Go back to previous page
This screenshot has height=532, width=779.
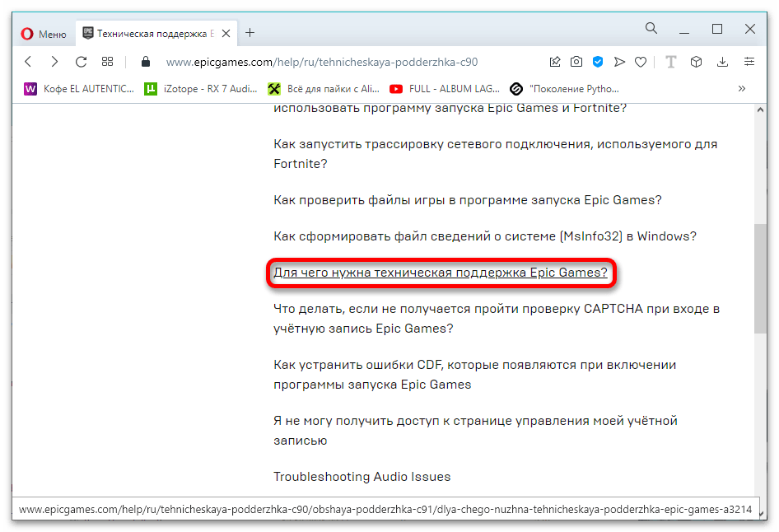pos(28,62)
